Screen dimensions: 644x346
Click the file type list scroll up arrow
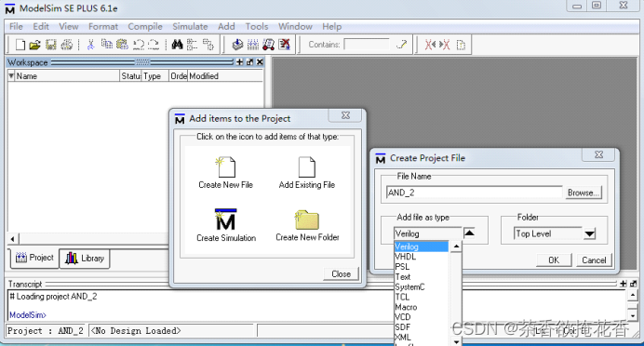click(x=456, y=246)
